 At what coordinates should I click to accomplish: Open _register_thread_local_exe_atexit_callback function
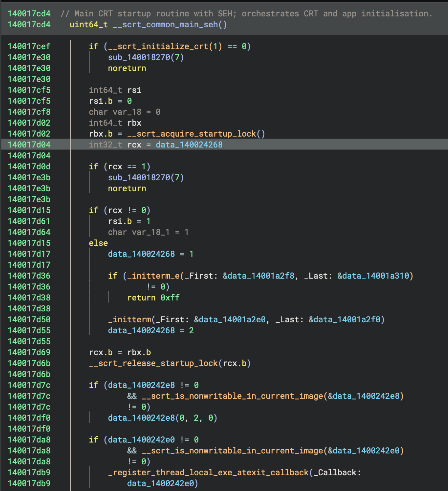pos(208,473)
